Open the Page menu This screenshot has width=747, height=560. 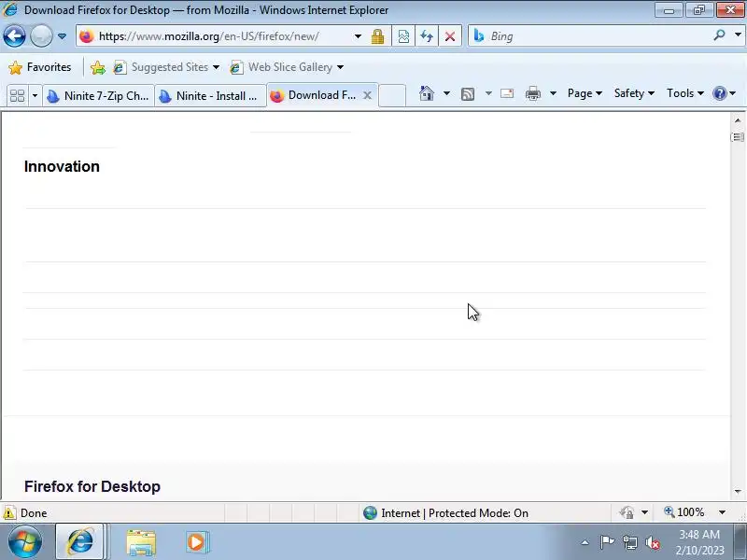(585, 93)
